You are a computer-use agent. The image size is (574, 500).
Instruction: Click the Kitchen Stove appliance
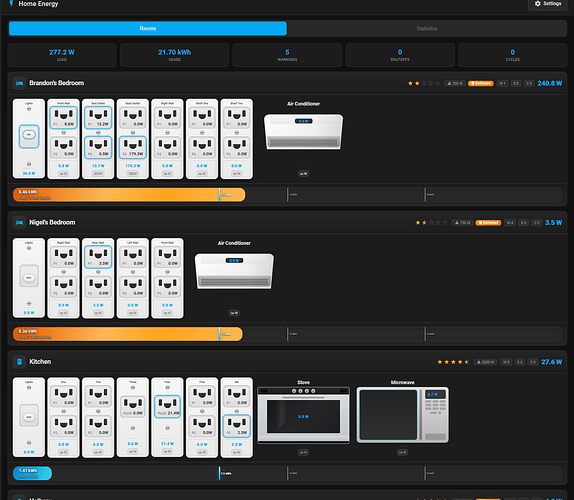303,415
